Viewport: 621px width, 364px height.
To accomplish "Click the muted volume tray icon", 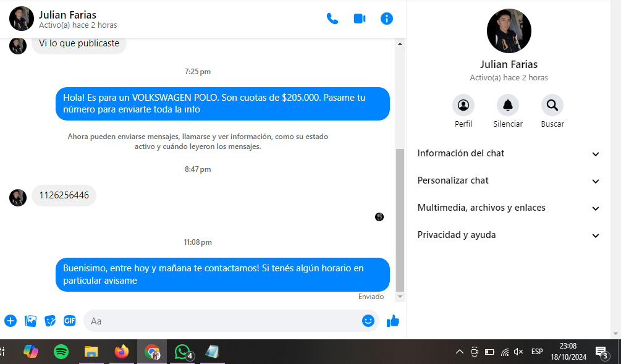I will click(x=518, y=351).
